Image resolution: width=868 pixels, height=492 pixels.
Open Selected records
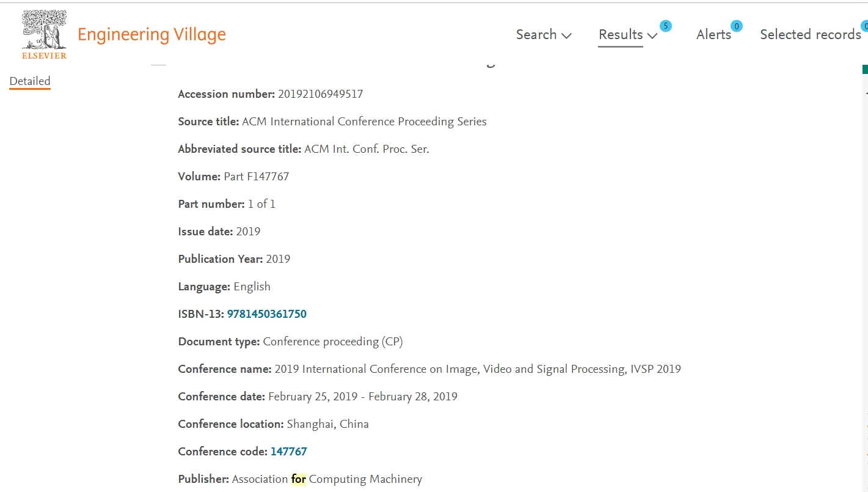(811, 35)
